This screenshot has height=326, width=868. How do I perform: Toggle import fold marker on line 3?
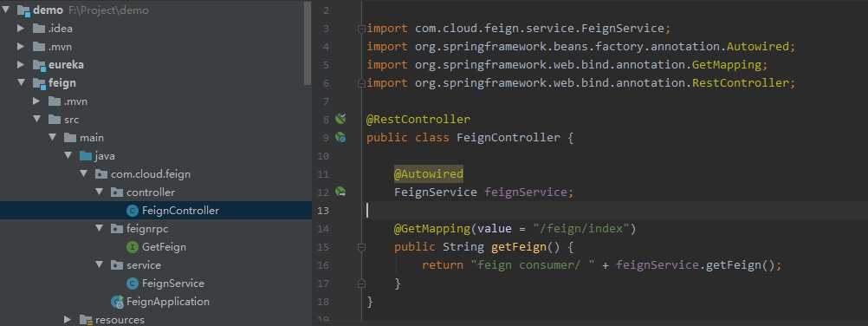click(x=361, y=29)
